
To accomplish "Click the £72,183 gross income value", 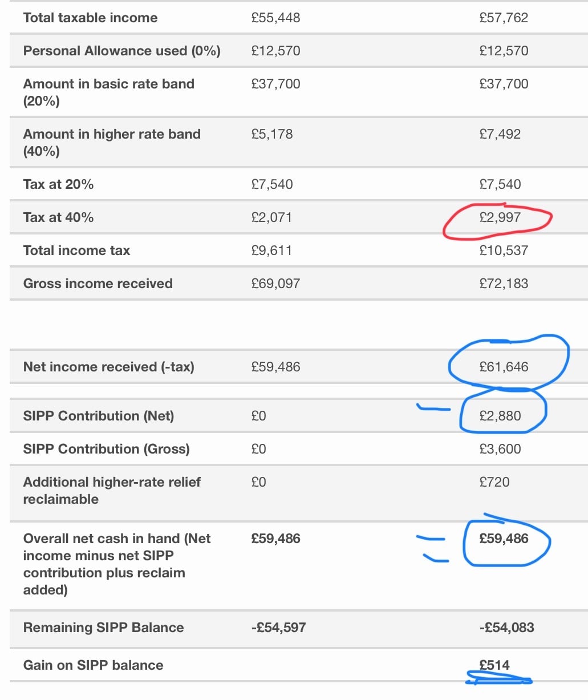I will pyautogui.click(x=504, y=284).
